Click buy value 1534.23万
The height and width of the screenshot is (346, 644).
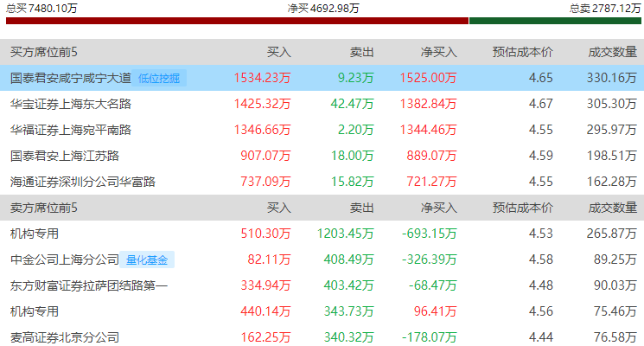pos(262,78)
